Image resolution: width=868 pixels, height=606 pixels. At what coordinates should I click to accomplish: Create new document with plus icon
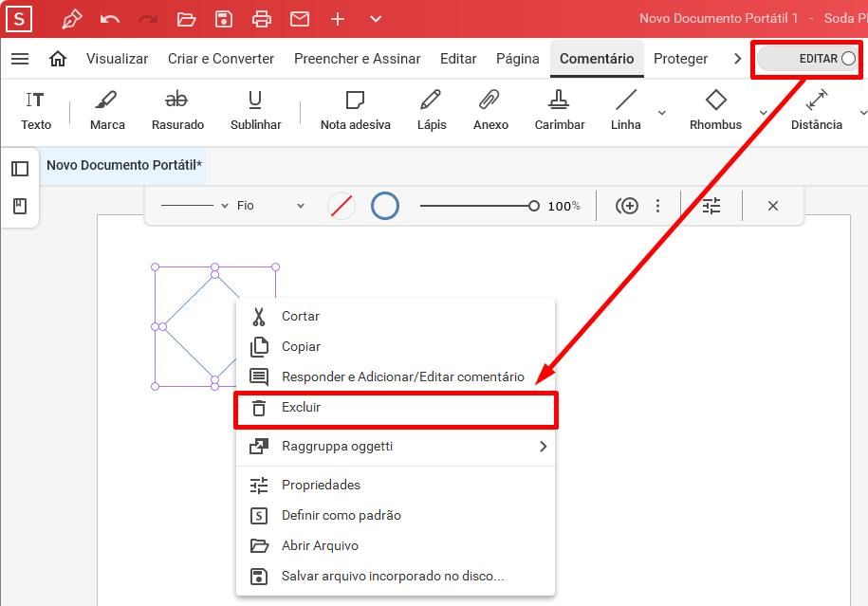pos(338,19)
